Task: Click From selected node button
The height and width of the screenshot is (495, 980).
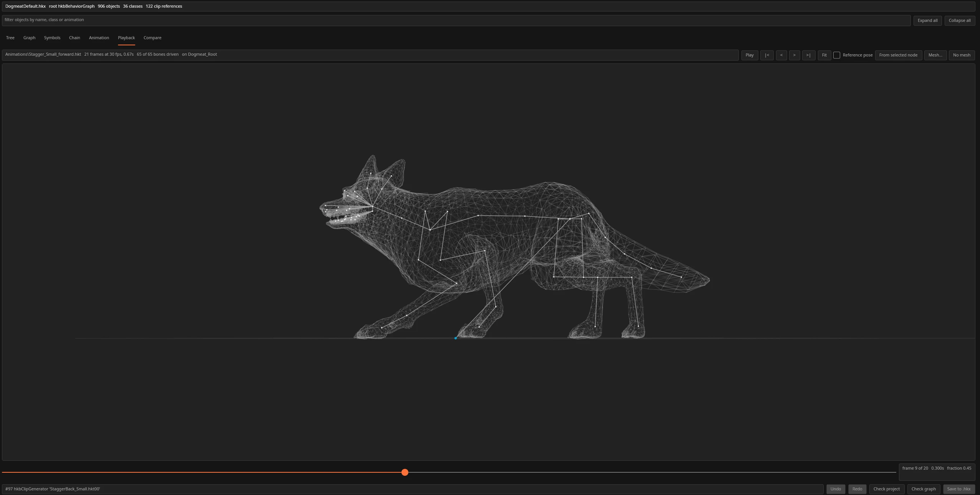Action: pos(898,55)
